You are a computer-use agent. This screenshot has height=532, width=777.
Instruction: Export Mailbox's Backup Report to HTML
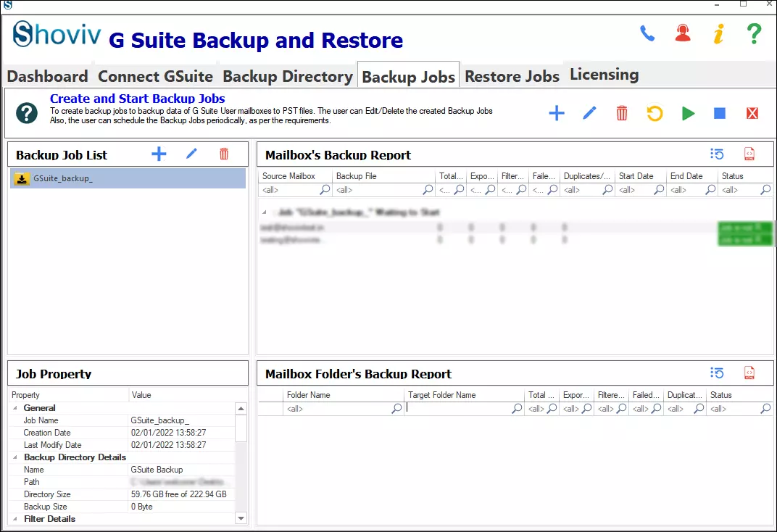point(749,154)
